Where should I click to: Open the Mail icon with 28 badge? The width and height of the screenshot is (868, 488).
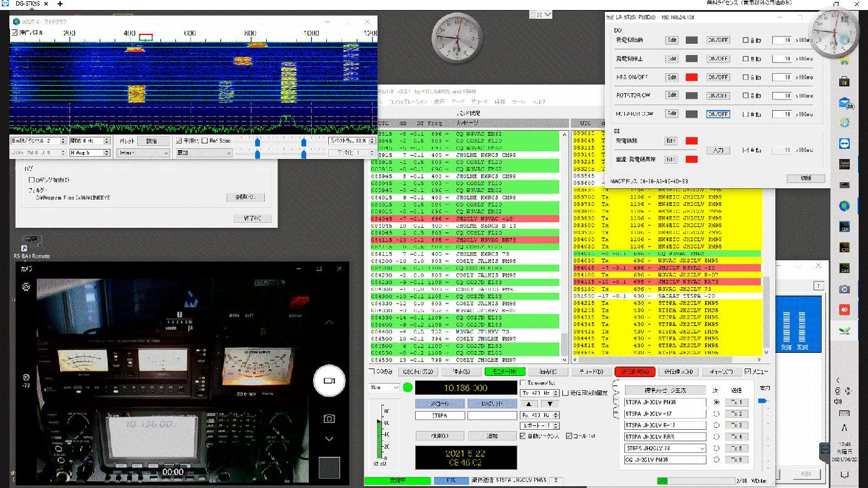[844, 103]
